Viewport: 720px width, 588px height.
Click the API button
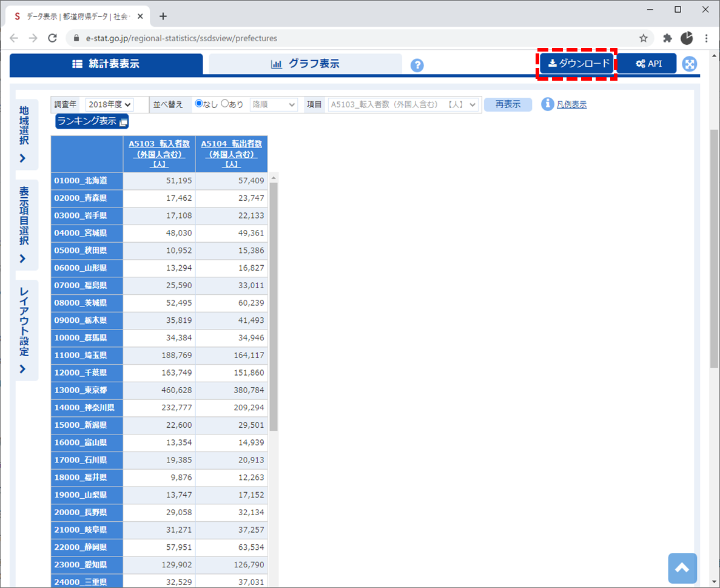pyautogui.click(x=647, y=63)
